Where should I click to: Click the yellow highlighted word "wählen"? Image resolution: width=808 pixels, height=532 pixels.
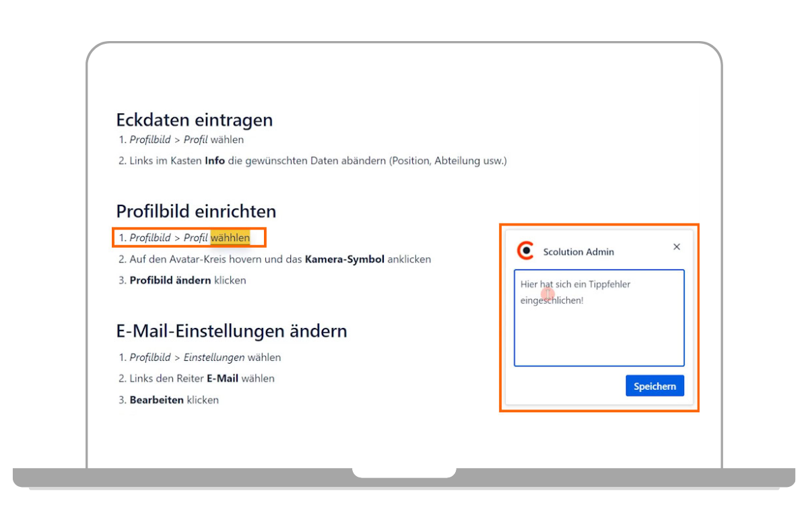(x=230, y=238)
